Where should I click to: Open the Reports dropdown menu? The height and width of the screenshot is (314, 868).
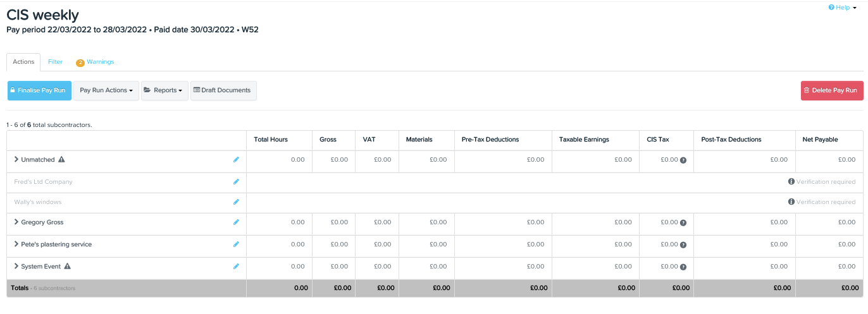pos(162,90)
